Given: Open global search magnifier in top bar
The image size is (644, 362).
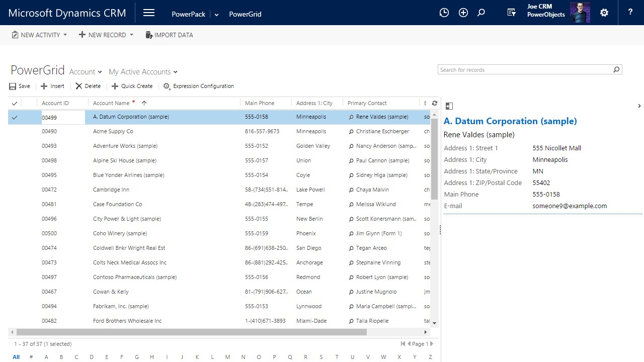Looking at the screenshot, I should pyautogui.click(x=481, y=13).
